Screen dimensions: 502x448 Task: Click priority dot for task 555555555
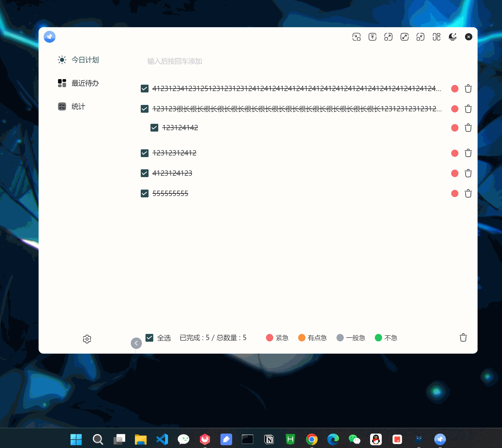click(x=455, y=193)
